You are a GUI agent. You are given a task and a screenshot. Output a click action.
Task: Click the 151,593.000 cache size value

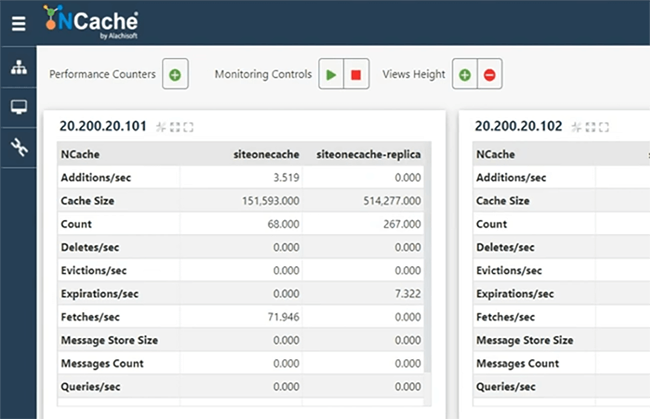(270, 201)
